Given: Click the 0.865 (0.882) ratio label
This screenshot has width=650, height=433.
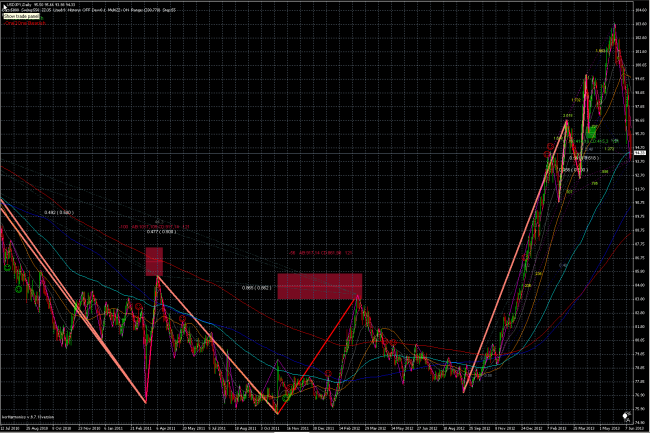Looking at the screenshot, I should click(257, 288).
